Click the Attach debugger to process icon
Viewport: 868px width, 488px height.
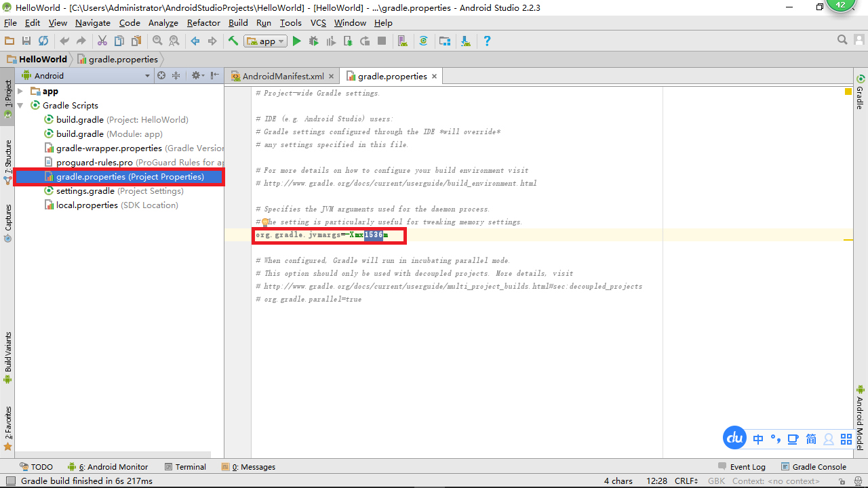click(x=348, y=41)
